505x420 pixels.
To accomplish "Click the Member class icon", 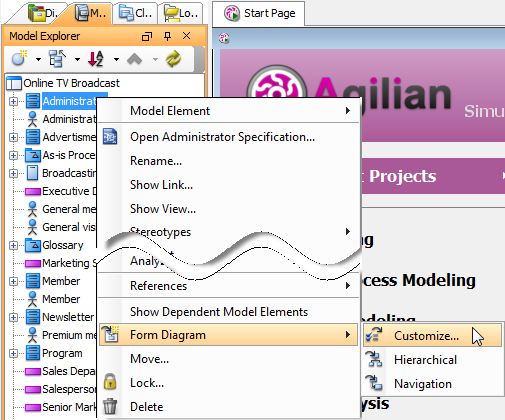I will [x=33, y=281].
